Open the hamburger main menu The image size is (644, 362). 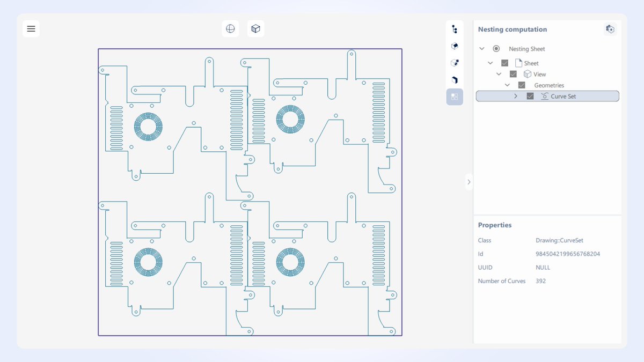pos(31,29)
